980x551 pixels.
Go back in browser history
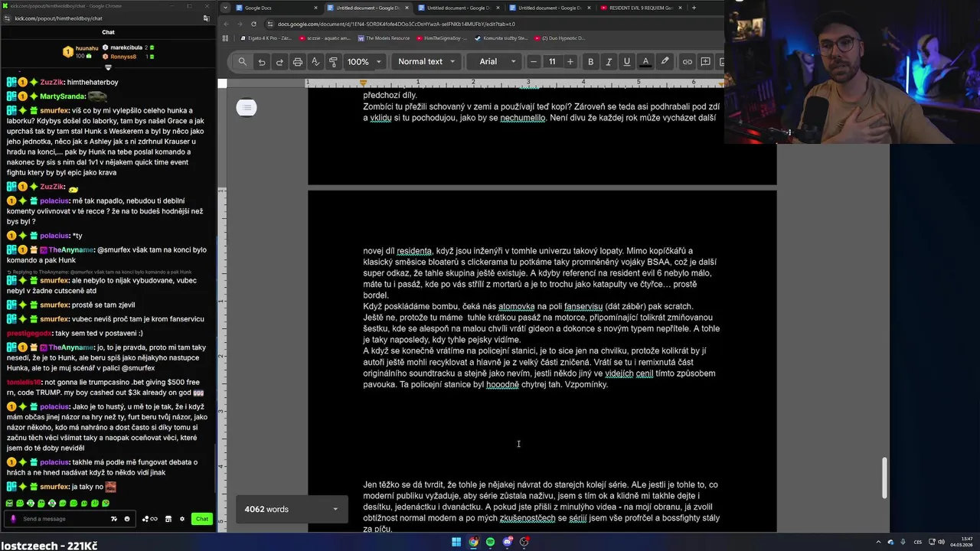pos(226,24)
